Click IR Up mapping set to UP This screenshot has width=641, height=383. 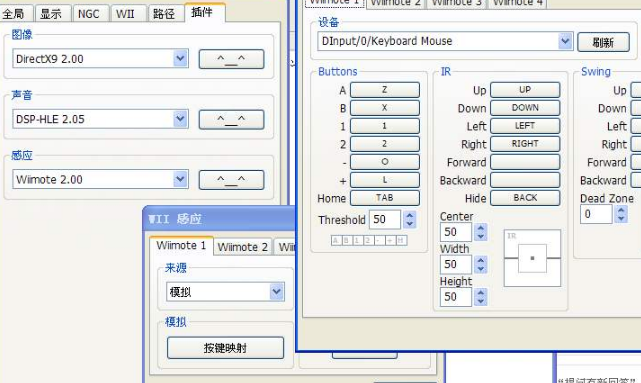click(x=525, y=90)
